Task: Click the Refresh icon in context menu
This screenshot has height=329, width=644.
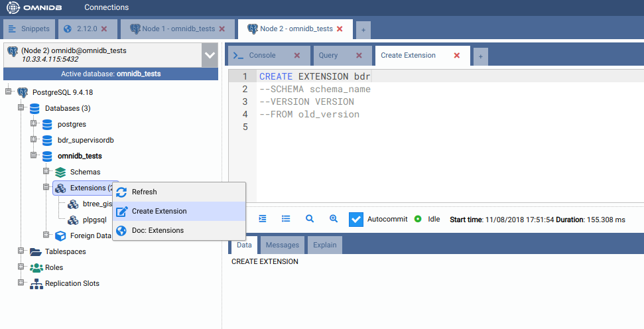Action: click(121, 192)
